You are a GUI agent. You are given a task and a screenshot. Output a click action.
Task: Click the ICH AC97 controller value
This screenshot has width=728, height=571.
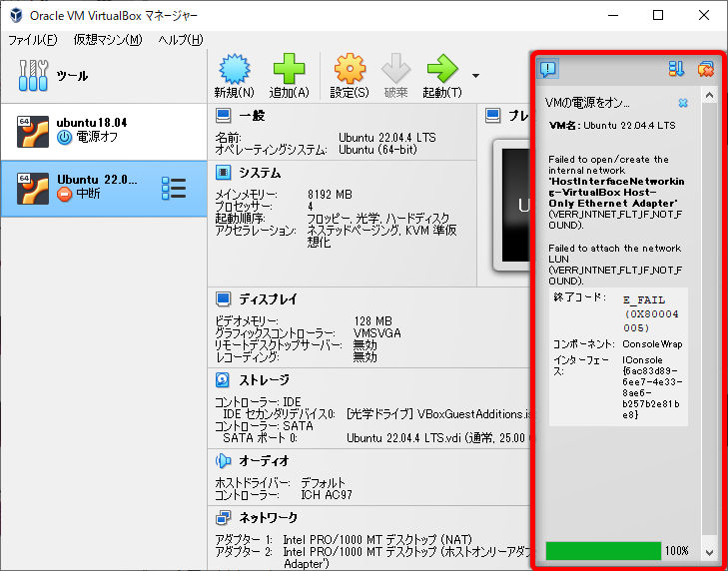click(x=327, y=495)
